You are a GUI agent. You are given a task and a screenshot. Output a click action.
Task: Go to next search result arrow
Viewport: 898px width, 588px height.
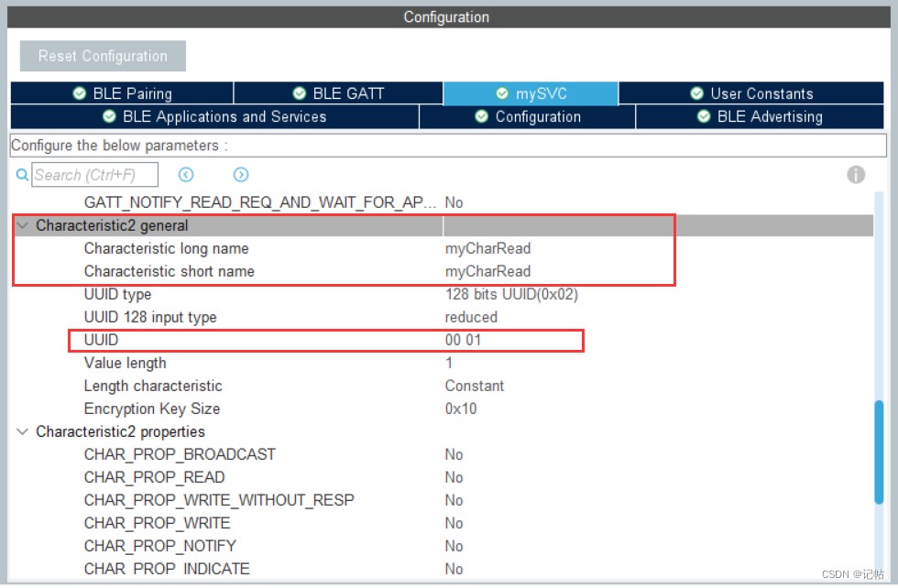click(241, 175)
